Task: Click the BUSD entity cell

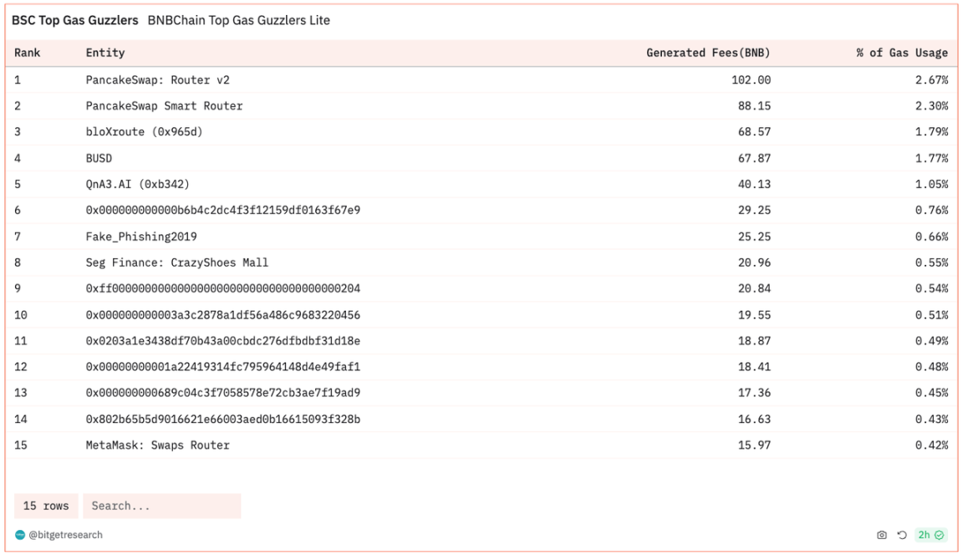Action: point(99,158)
